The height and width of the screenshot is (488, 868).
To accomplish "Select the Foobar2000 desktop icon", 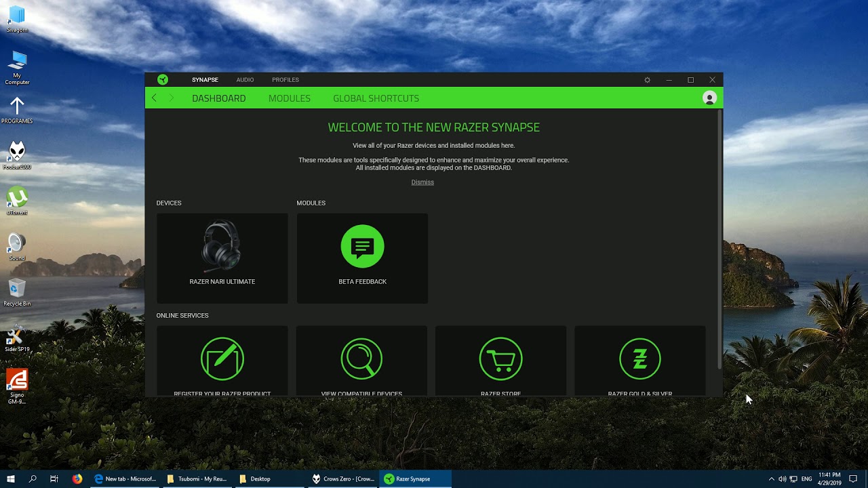I will [x=17, y=156].
